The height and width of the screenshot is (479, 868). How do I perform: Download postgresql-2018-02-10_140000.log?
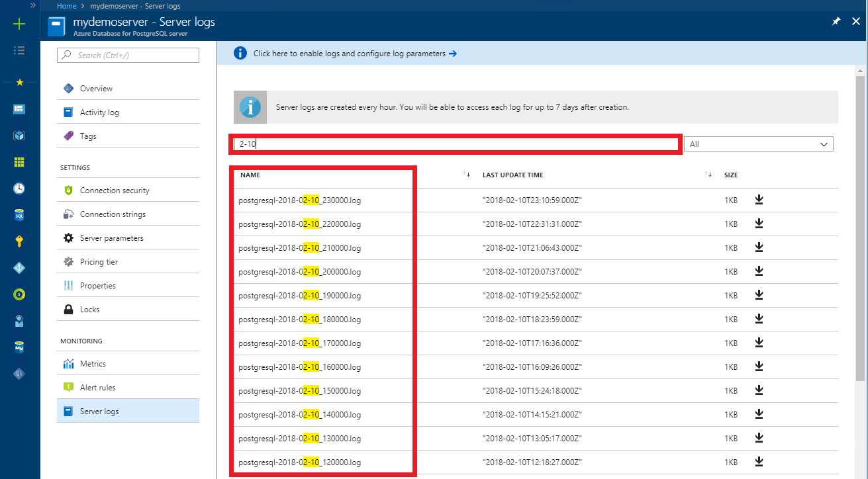click(759, 415)
